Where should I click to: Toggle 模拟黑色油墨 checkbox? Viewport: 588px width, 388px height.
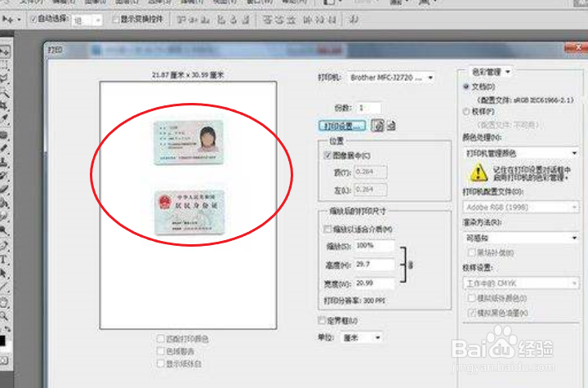pyautogui.click(x=471, y=313)
